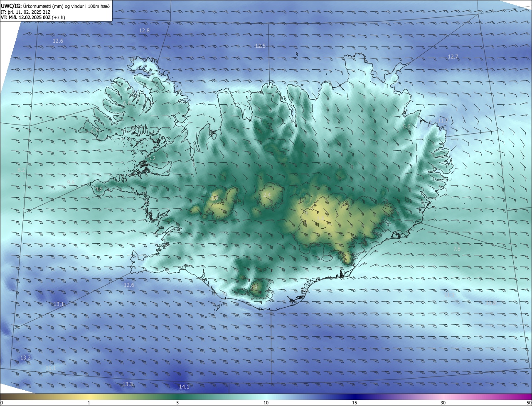532x406 pixels.
Task: Click the 2.4 value on the glacier
Action: point(267,195)
